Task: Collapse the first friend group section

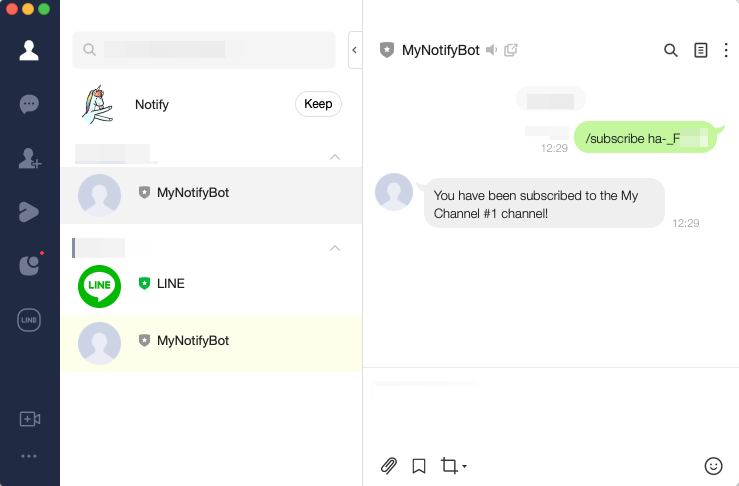Action: point(335,157)
